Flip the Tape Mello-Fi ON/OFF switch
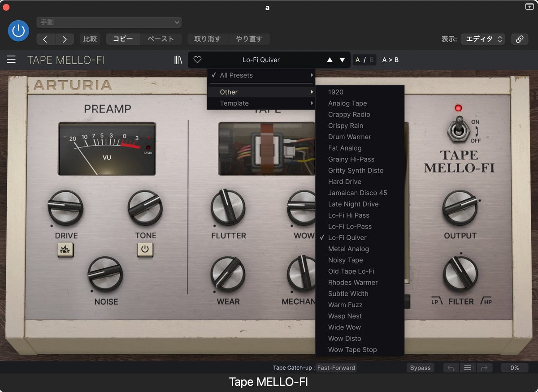This screenshot has width=538, height=392. pos(458,129)
